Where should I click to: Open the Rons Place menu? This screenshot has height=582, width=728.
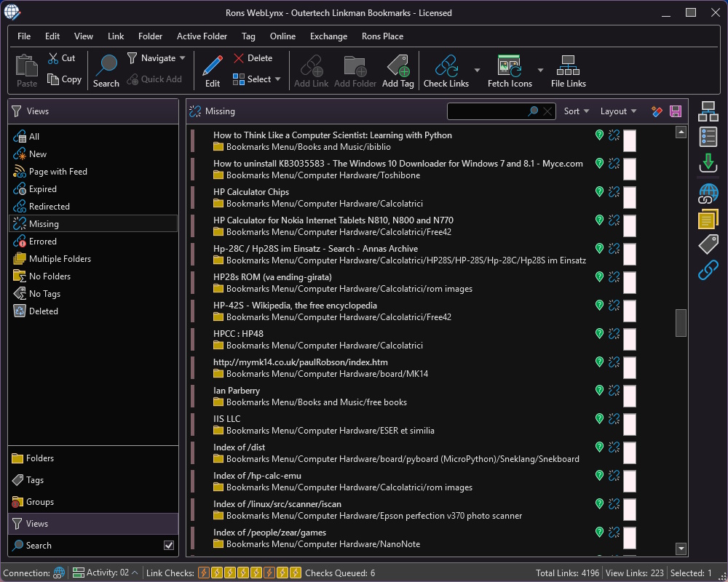(383, 36)
